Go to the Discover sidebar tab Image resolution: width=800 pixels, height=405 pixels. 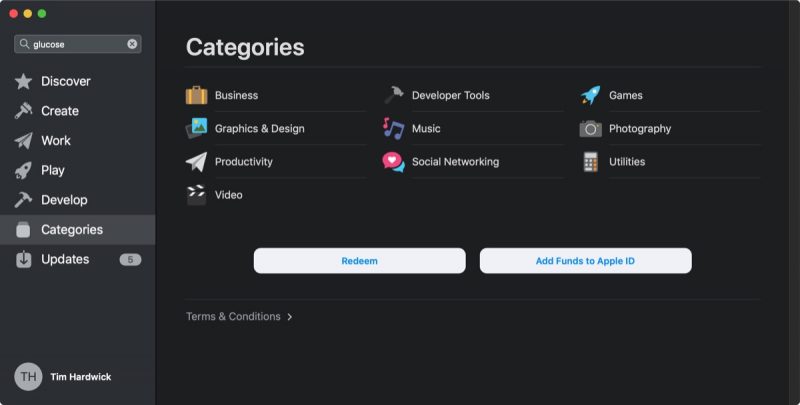[x=65, y=81]
